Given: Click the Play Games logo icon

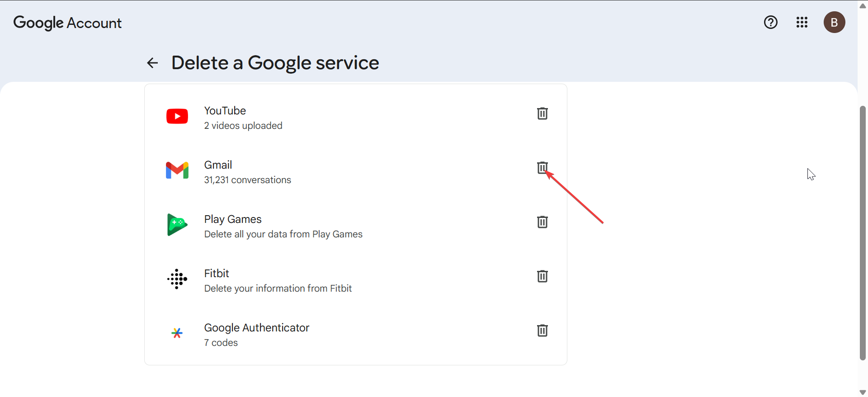Looking at the screenshot, I should click(177, 225).
